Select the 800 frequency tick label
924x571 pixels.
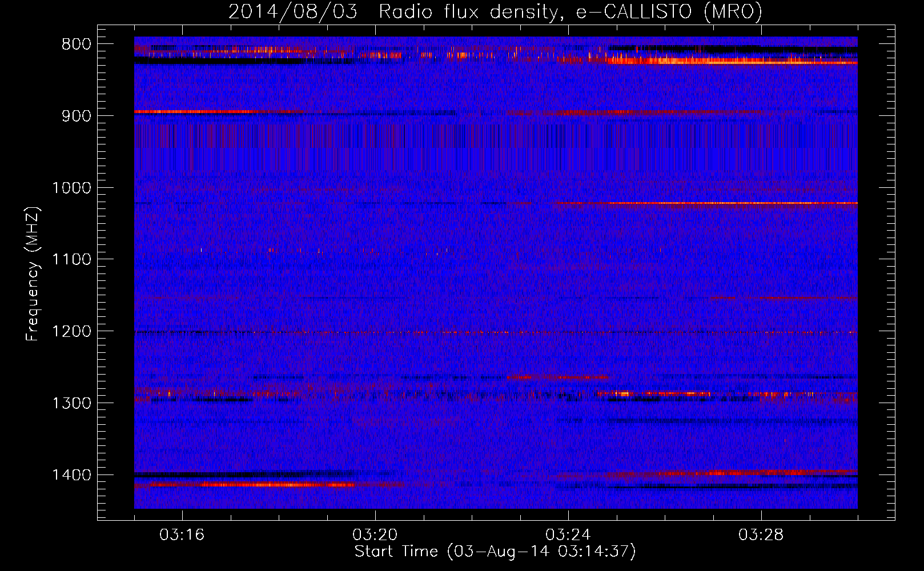point(76,45)
